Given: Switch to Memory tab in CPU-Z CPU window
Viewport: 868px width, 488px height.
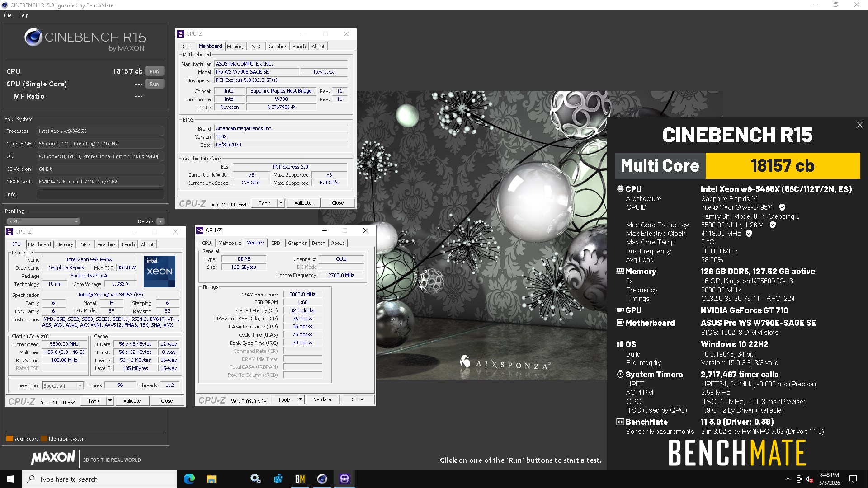Looking at the screenshot, I should point(65,244).
